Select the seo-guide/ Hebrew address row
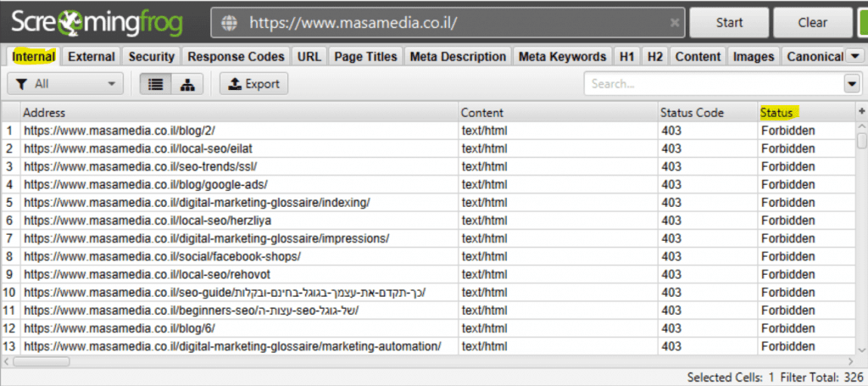 (240, 293)
